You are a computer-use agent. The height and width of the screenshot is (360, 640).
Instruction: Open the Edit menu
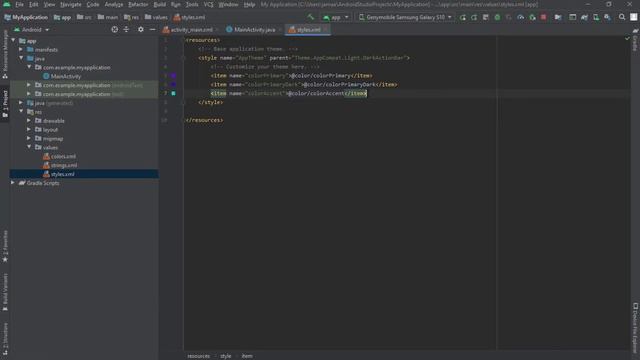(x=34, y=4)
